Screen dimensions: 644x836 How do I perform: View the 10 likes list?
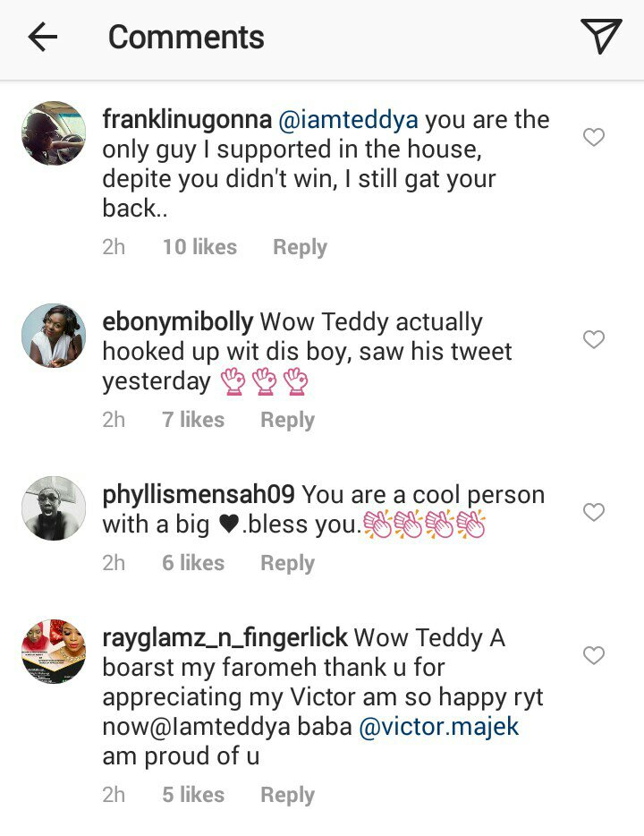(199, 247)
